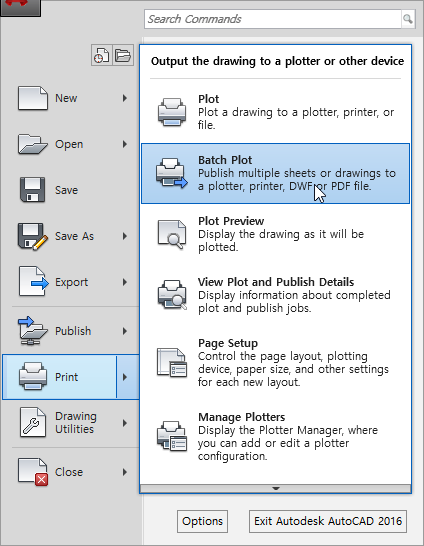
Task: Click the search magnifier icon
Action: [408, 19]
